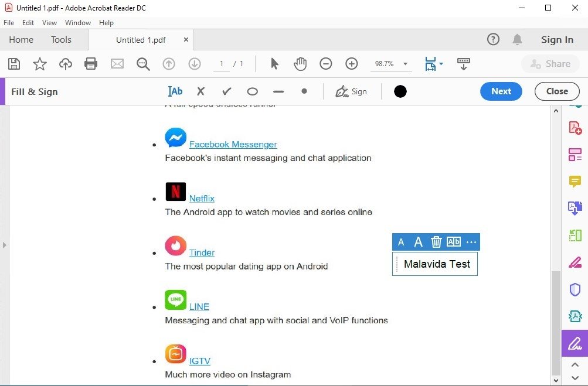The width and height of the screenshot is (588, 386).
Task: Zoom out with minus icon
Action: tap(325, 64)
